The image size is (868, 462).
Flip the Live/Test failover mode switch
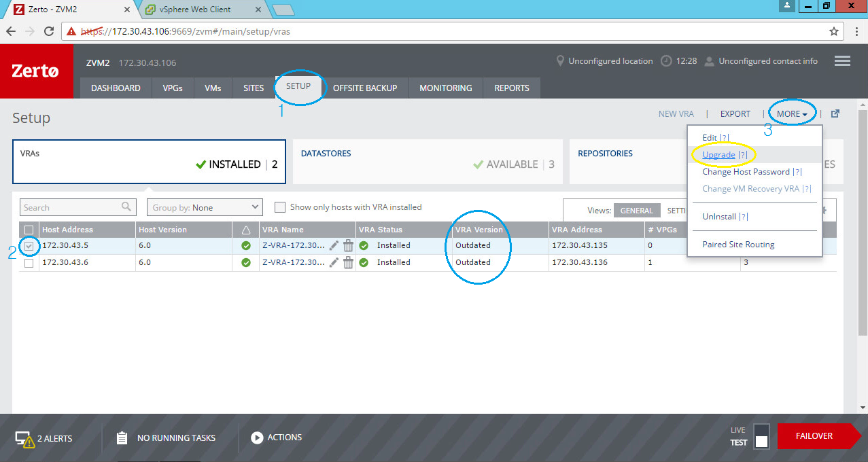pyautogui.click(x=761, y=436)
